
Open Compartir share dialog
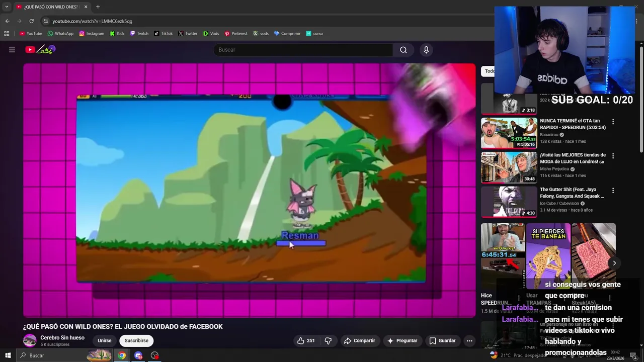[360, 341]
